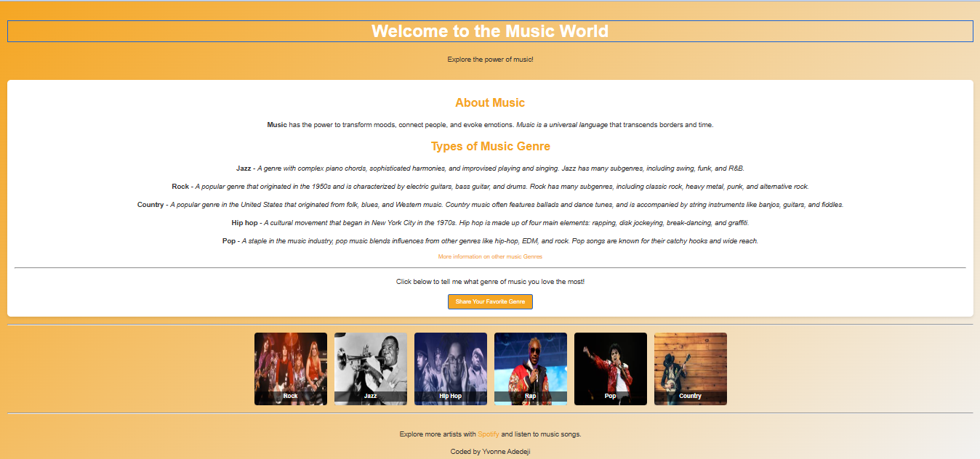980x459 pixels.
Task: Click the horizontal divider above the genre prompt
Action: 490,267
